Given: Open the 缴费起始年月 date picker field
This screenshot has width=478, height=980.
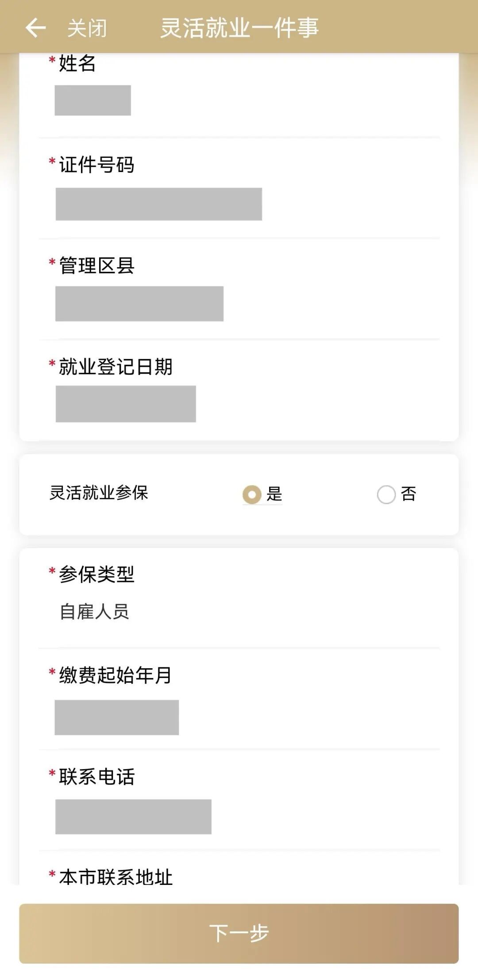Looking at the screenshot, I should click(x=116, y=717).
